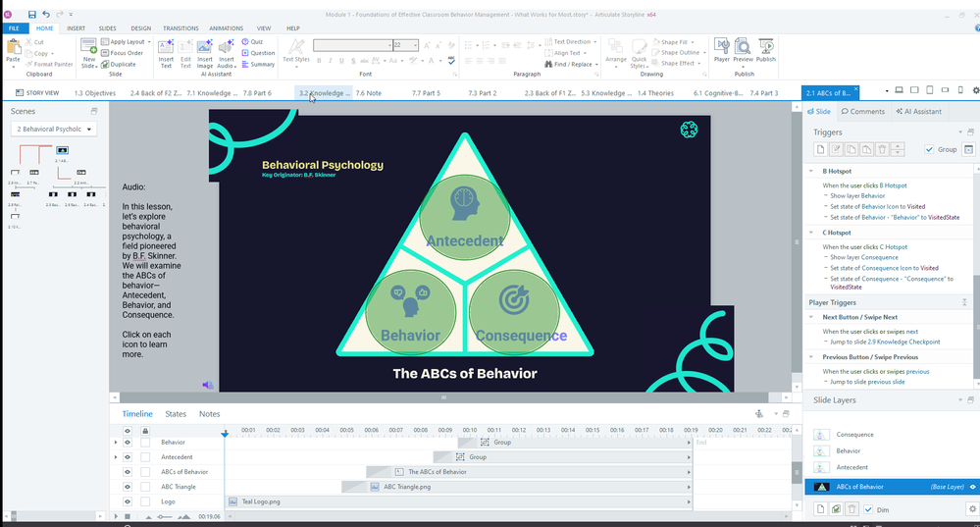Hide the Antecedent timeline object
The image size is (980, 527).
click(x=128, y=457)
